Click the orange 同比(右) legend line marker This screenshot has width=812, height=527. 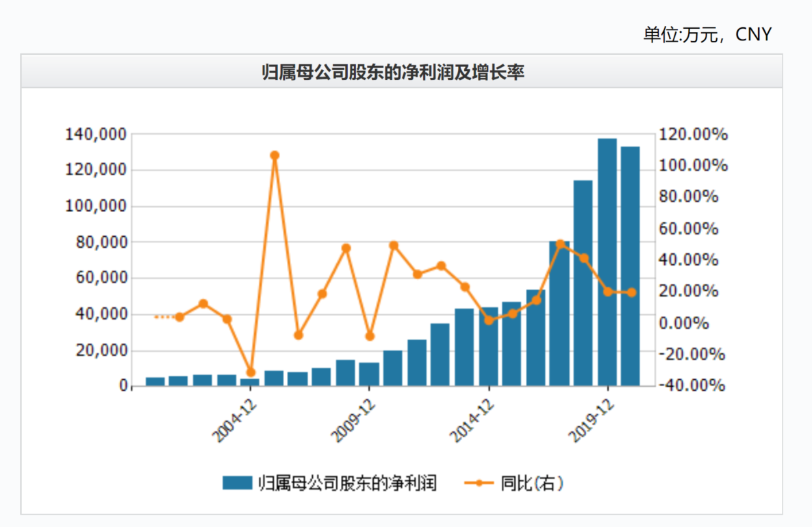click(x=479, y=483)
